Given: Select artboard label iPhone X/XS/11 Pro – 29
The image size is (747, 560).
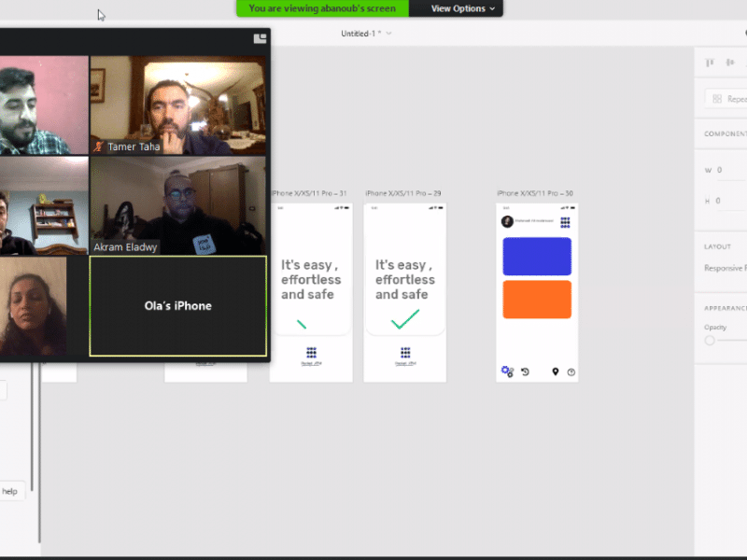Looking at the screenshot, I should [403, 193].
